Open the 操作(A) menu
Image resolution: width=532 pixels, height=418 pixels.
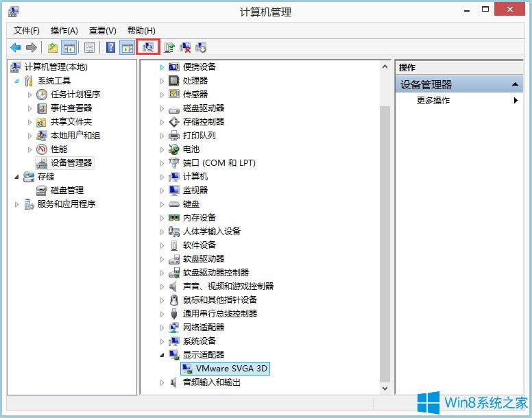coord(64,31)
